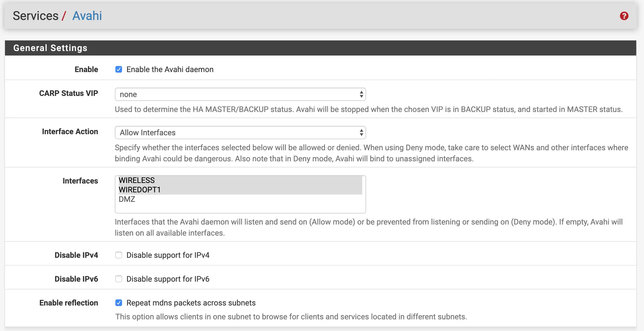
Task: Open the CARP Status VIP dropdown
Action: (x=240, y=94)
